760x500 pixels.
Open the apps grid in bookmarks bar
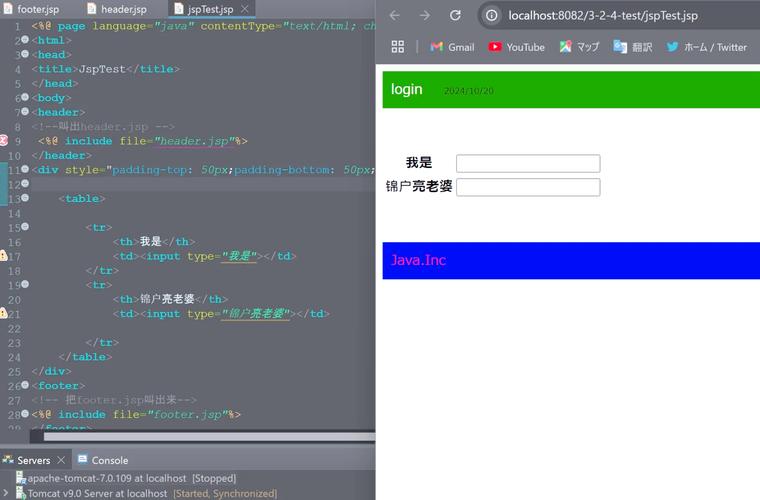click(x=397, y=47)
